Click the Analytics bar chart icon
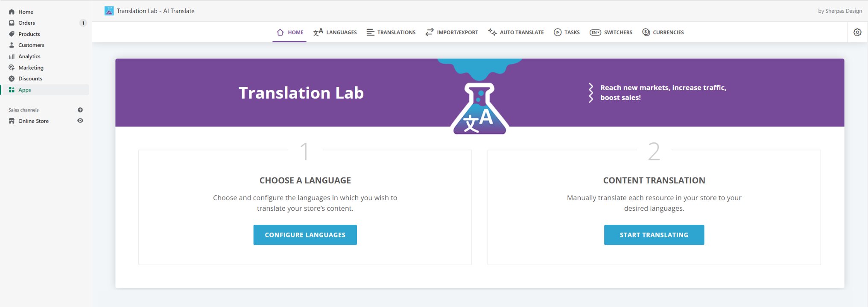 coord(12,56)
